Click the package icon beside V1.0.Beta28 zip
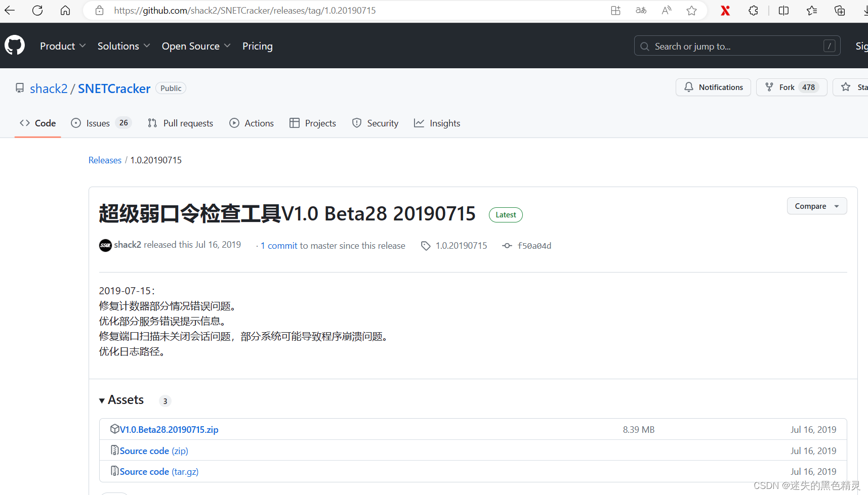Screen dimensions: 868x495 pos(115,429)
